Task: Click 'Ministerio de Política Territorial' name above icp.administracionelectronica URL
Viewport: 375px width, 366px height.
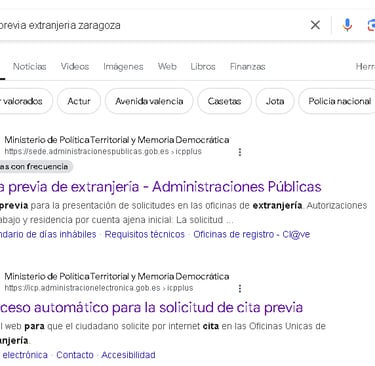Action: click(x=117, y=276)
